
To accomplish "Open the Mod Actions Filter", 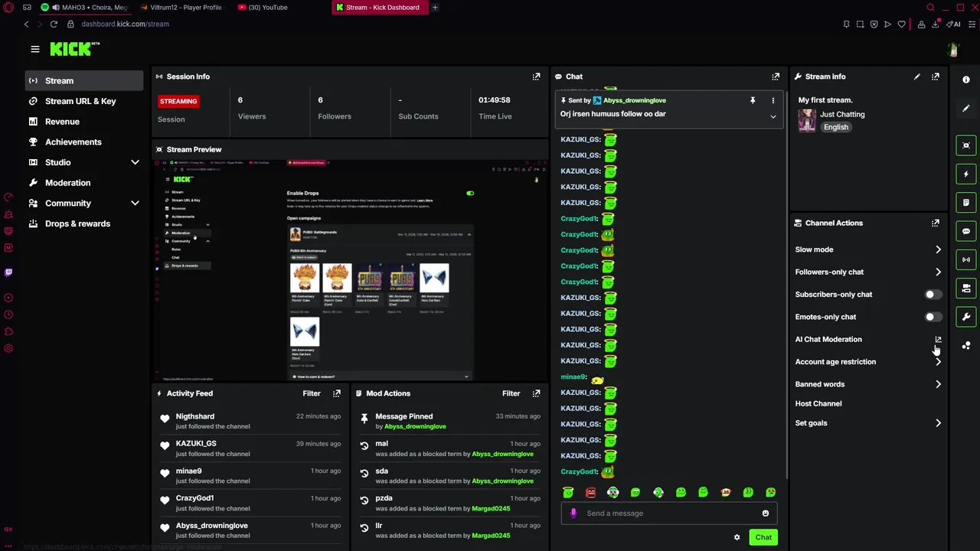I will coord(511,393).
